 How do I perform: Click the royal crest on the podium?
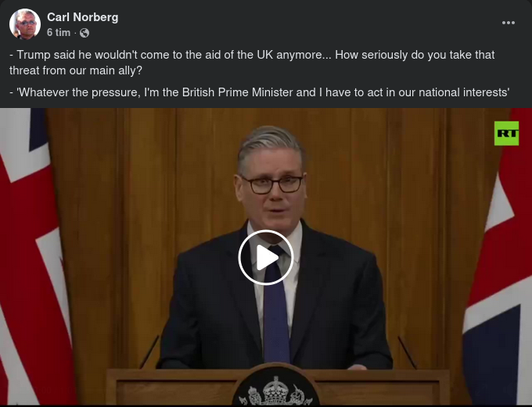point(275,388)
